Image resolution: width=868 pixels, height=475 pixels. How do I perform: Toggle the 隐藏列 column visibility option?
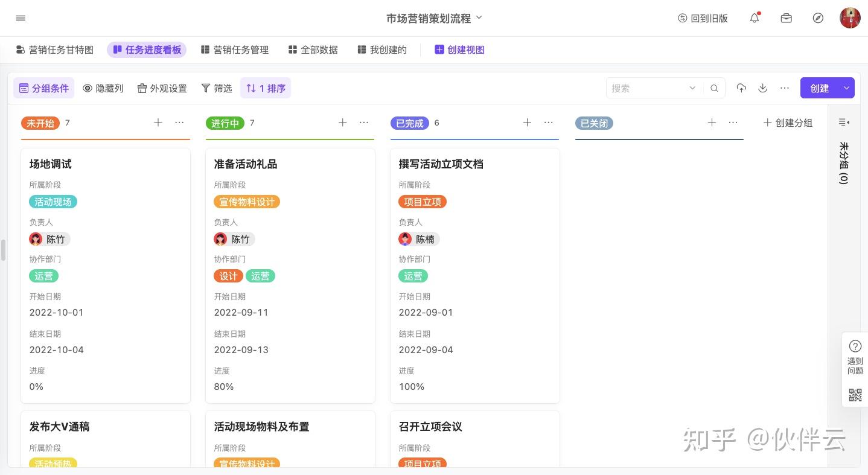click(x=103, y=88)
